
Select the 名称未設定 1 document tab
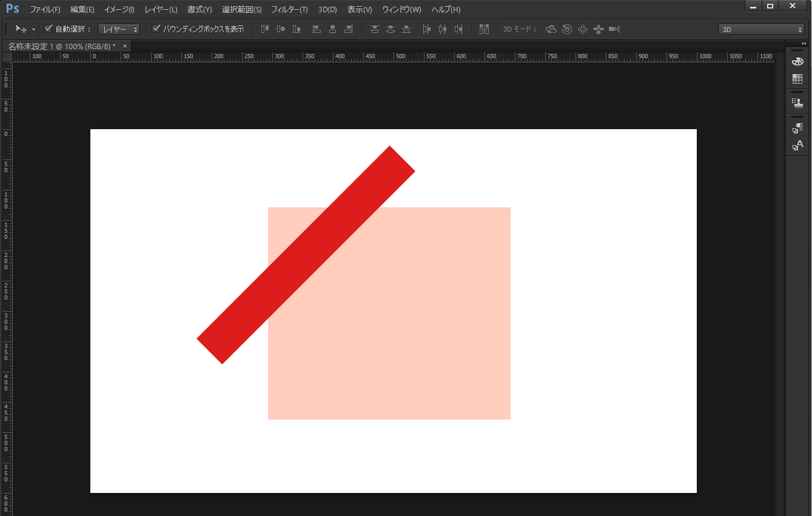tap(61, 46)
